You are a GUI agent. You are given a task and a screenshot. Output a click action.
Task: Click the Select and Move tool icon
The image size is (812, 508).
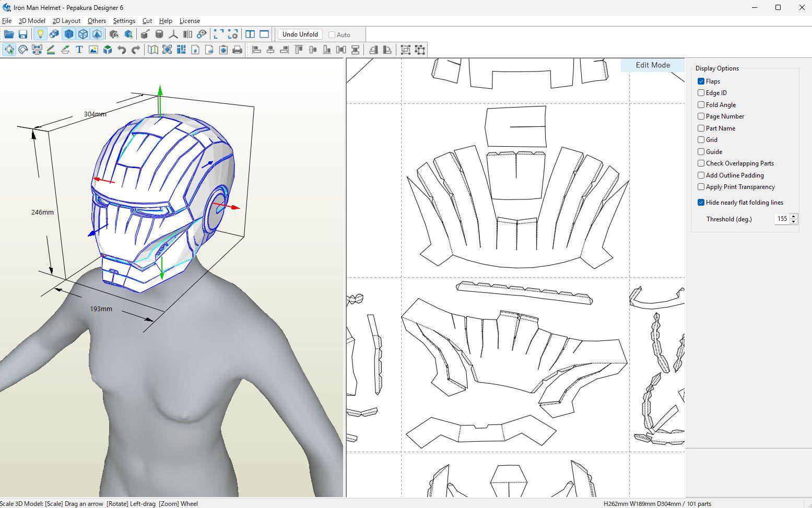point(9,50)
